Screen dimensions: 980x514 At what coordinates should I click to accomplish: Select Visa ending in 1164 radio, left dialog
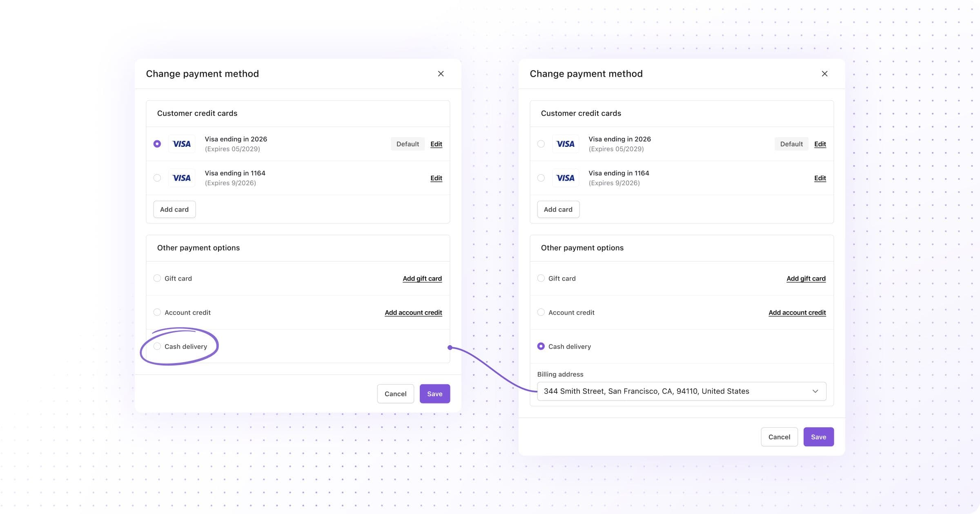pos(157,178)
